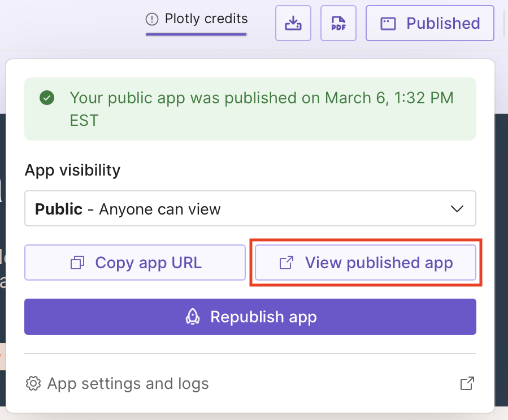Select the Published tab in the header
Image resolution: width=508 pixels, height=420 pixels.
pos(429,23)
